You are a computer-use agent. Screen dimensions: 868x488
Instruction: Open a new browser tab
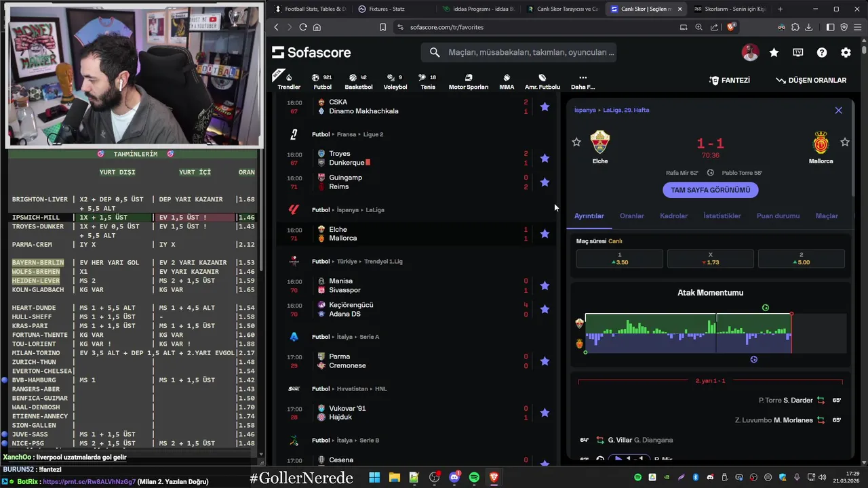tap(780, 9)
